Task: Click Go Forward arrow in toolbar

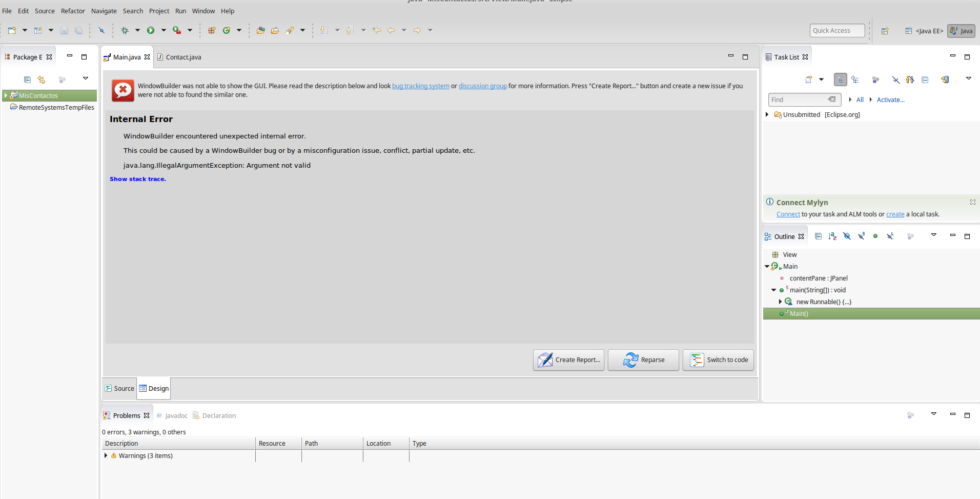Action: (x=417, y=30)
